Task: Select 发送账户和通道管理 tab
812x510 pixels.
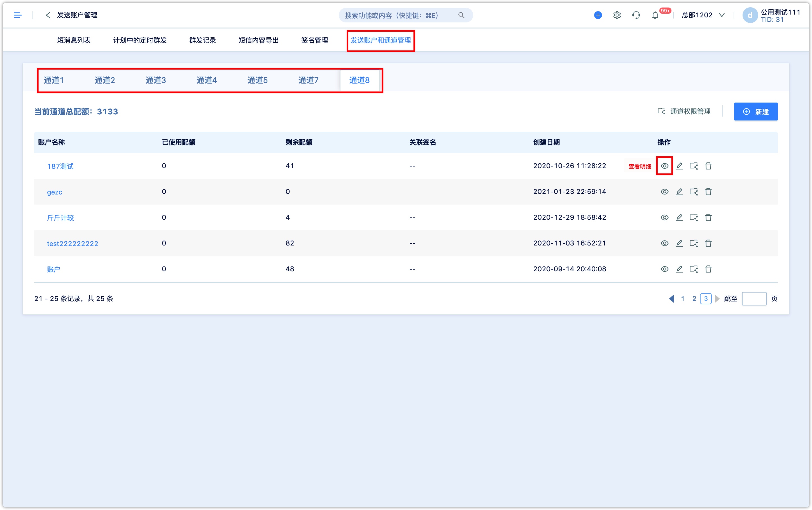Action: [381, 40]
